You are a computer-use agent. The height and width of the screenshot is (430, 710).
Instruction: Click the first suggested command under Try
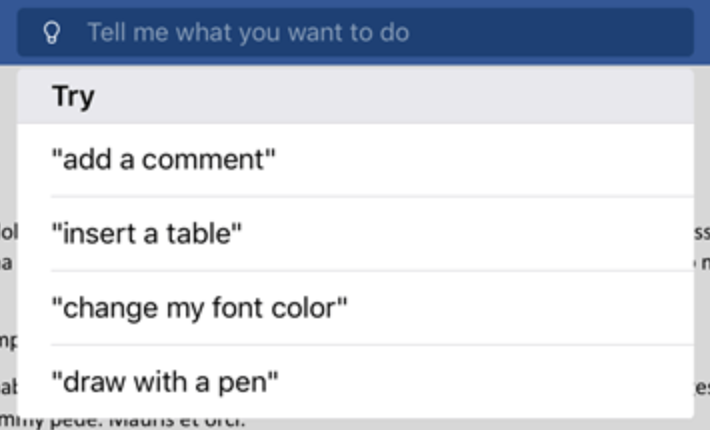pyautogui.click(x=163, y=159)
